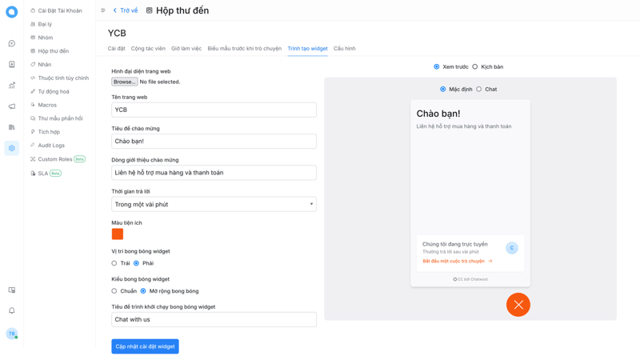Image resolution: width=640 pixels, height=364 pixels.
Task: Select the Kịch bản radio option
Action: tap(475, 67)
